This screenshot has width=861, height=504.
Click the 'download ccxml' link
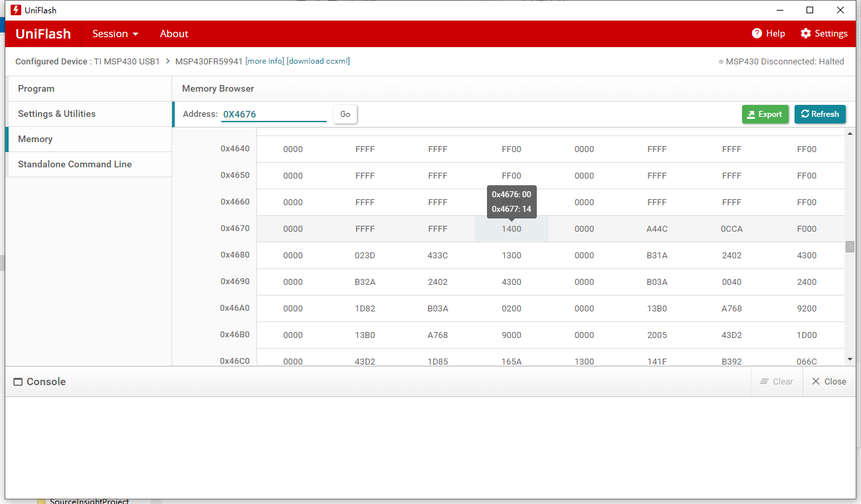point(318,61)
